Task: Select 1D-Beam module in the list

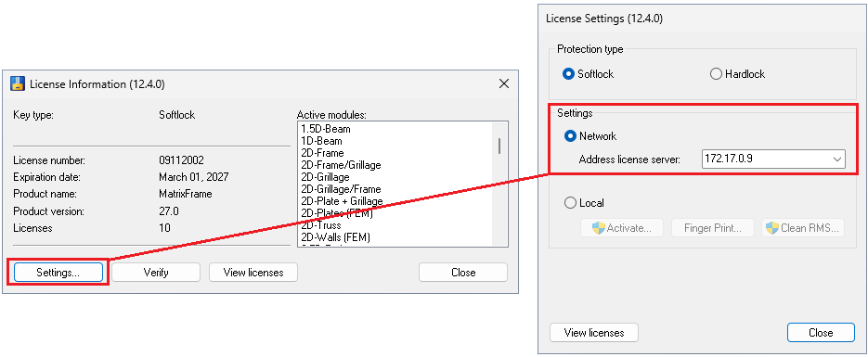Action: click(x=321, y=141)
